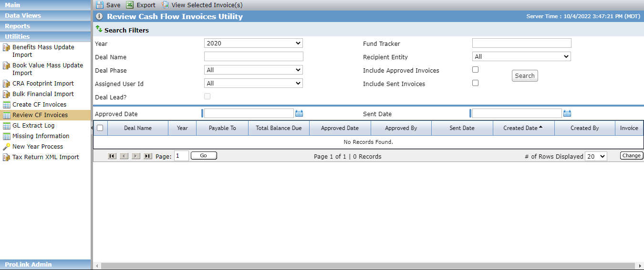Click the New Year Process key icon
The image size is (644, 270).
(7, 147)
